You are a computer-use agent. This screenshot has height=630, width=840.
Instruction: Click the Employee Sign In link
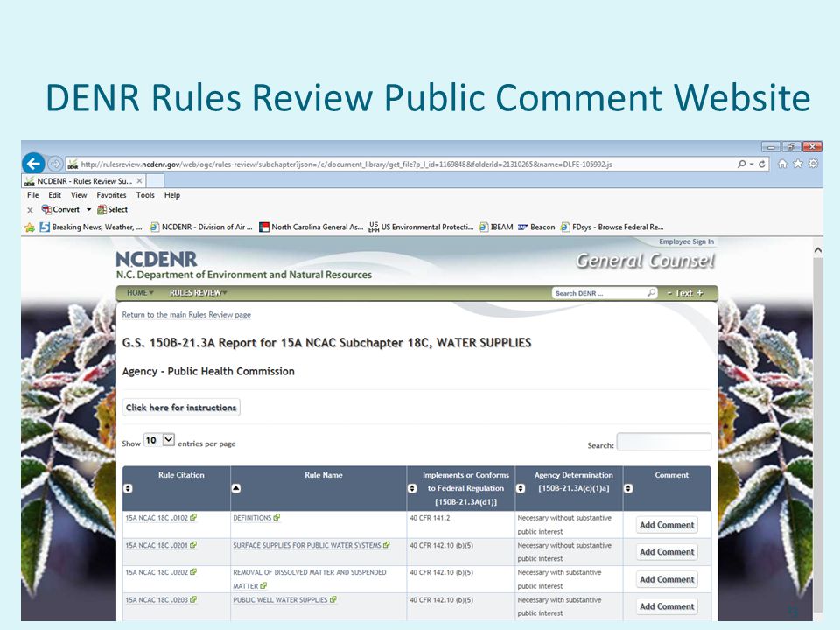pyautogui.click(x=686, y=241)
